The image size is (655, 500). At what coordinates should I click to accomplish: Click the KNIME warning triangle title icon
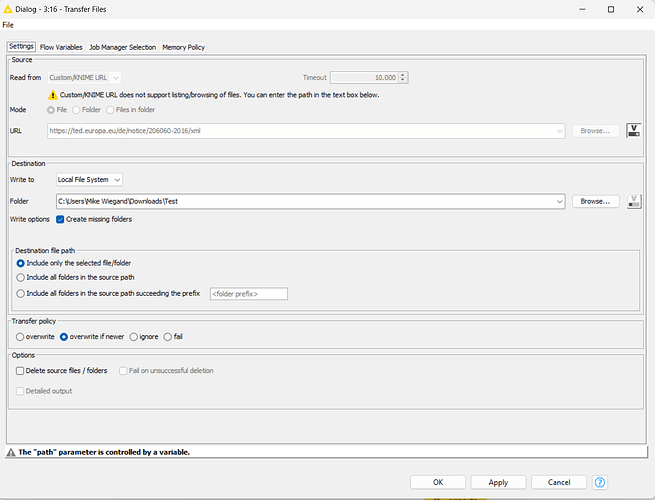coord(9,8)
